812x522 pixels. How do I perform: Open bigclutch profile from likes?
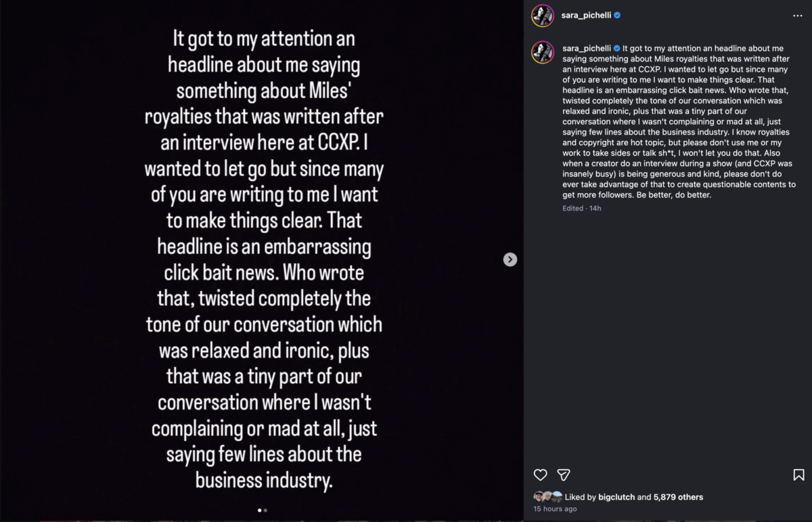[616, 497]
